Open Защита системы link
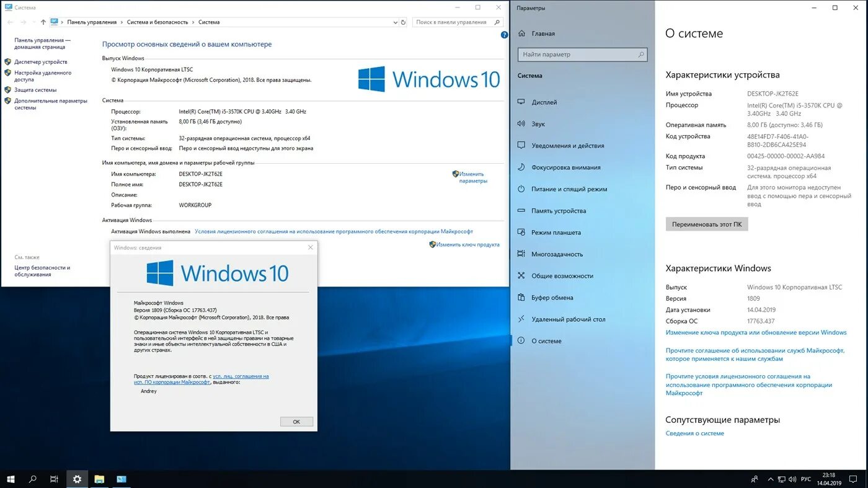Image resolution: width=868 pixels, height=488 pixels. pyautogui.click(x=35, y=90)
